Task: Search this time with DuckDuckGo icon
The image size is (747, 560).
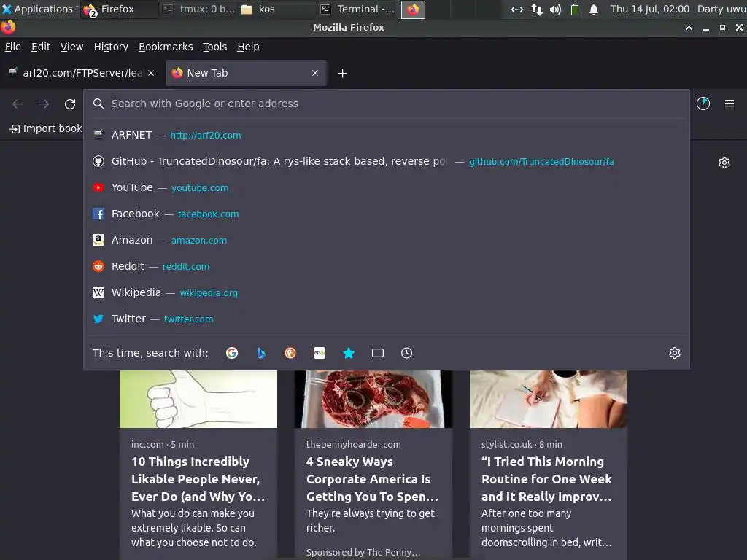Action: [290, 353]
